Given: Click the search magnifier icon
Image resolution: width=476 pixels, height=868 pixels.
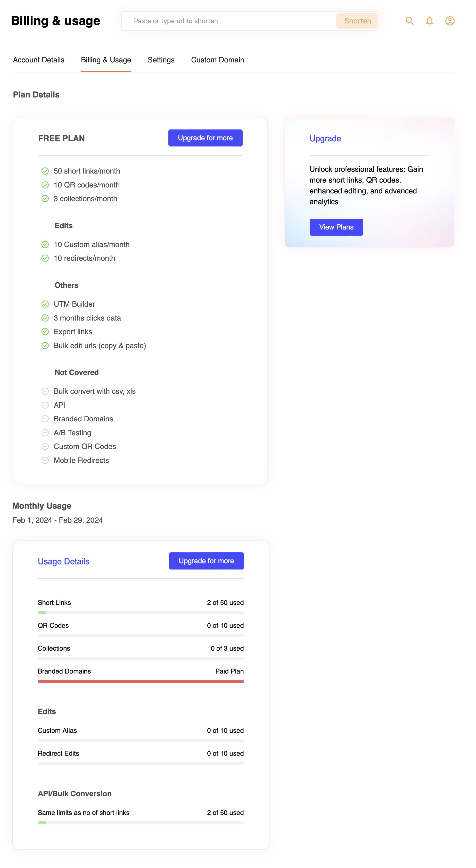Looking at the screenshot, I should [x=409, y=21].
